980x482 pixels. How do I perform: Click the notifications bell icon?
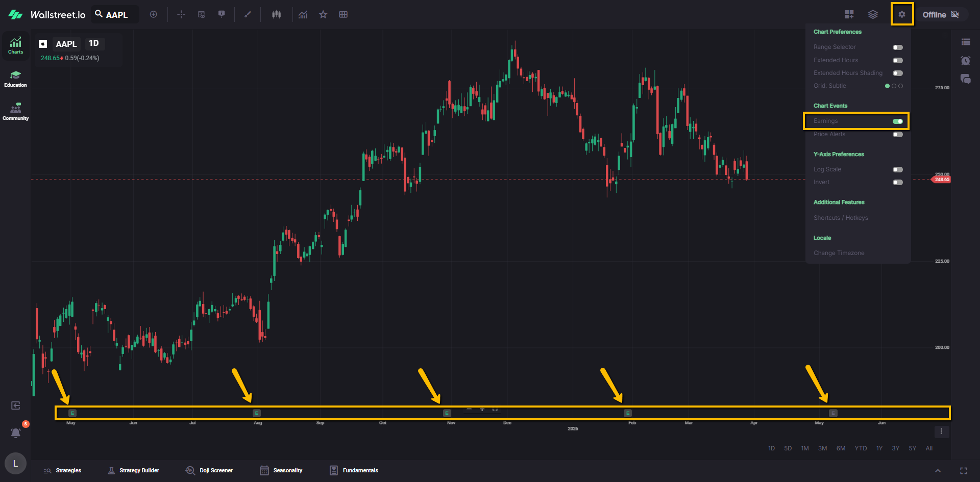tap(16, 433)
